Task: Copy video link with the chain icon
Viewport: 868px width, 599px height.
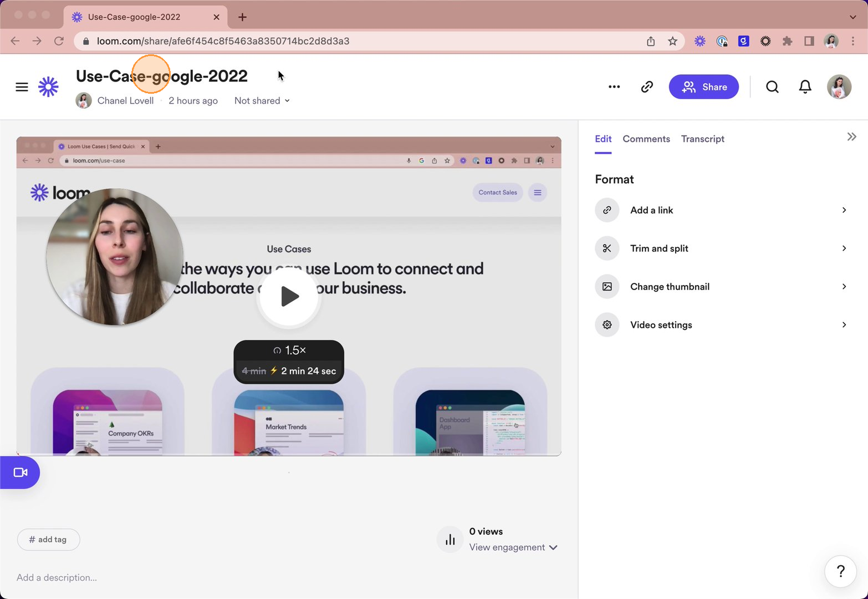Action: coord(647,87)
